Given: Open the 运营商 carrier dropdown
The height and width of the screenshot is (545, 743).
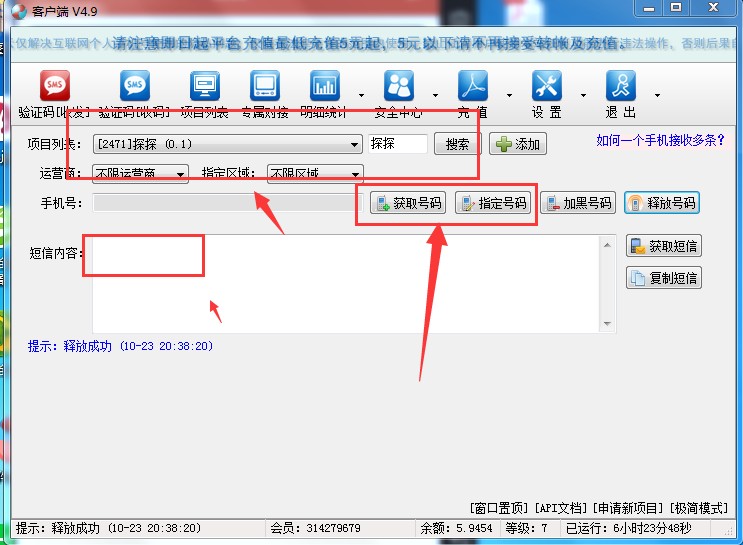Looking at the screenshot, I should (x=140, y=174).
